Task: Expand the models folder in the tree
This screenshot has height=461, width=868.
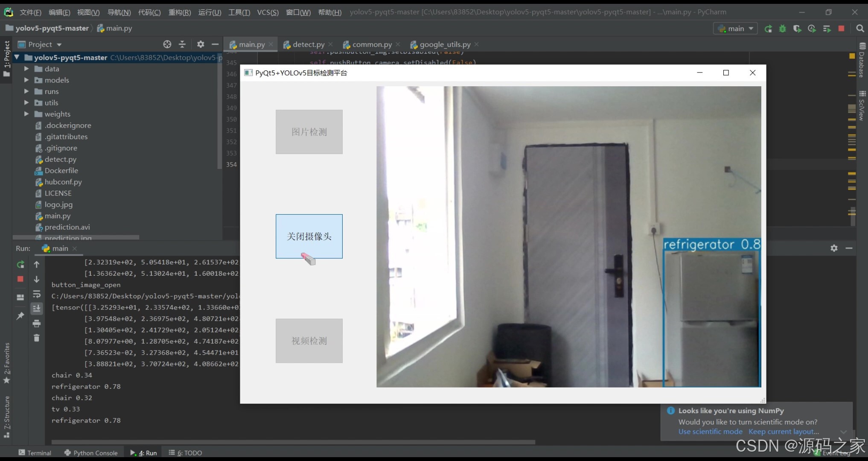Action: pyautogui.click(x=26, y=80)
